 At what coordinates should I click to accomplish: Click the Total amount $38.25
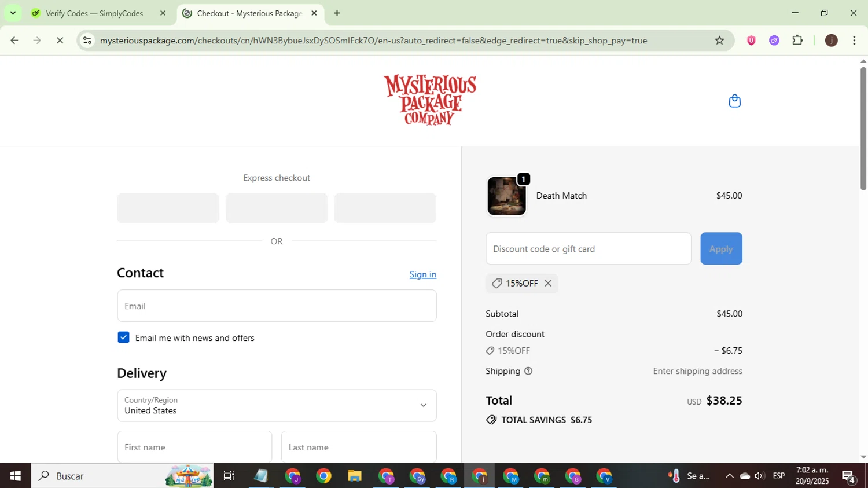click(x=724, y=401)
